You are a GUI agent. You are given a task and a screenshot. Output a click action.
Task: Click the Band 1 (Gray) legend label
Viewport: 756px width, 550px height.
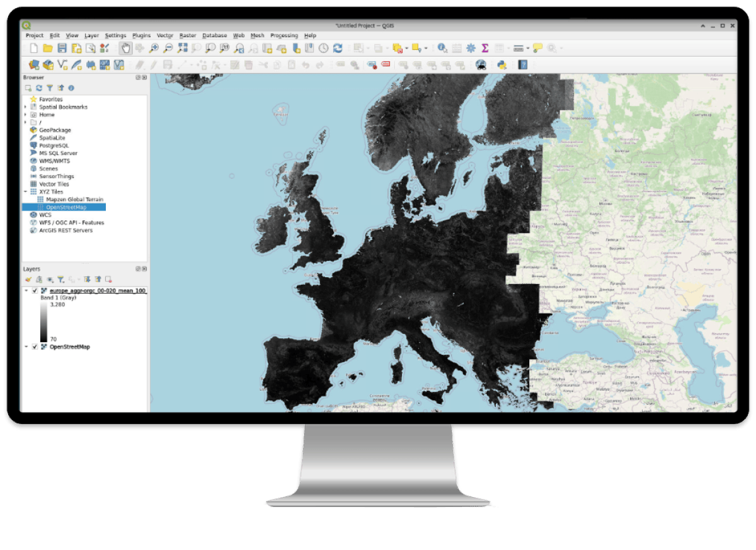[x=58, y=297]
